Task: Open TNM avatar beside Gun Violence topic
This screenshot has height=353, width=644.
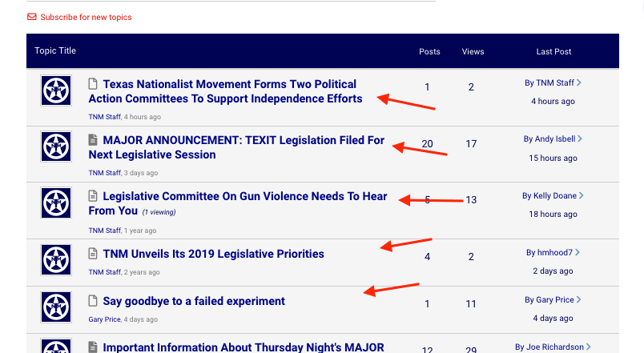Action: 56,203
